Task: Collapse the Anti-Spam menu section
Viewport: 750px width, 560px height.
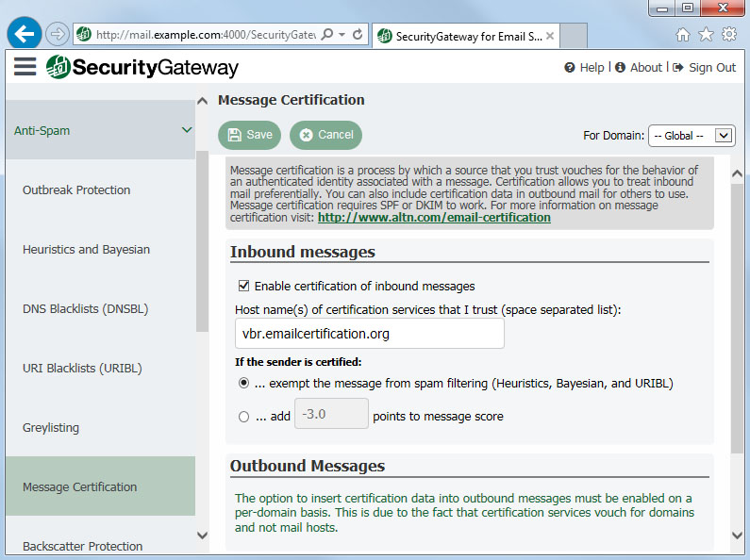Action: [100, 130]
